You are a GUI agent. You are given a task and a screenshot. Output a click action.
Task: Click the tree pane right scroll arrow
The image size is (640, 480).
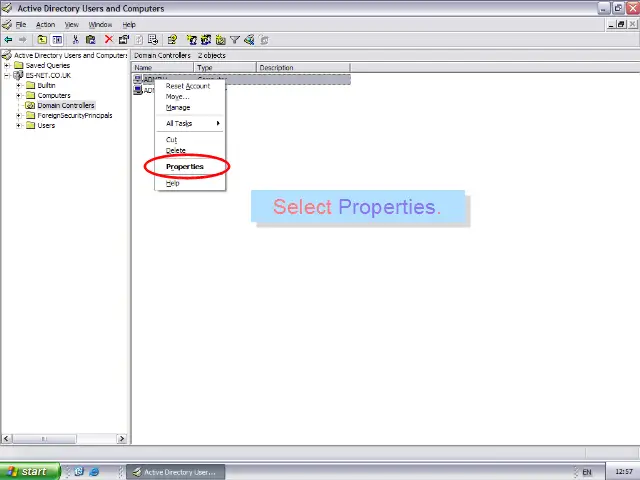click(122, 439)
